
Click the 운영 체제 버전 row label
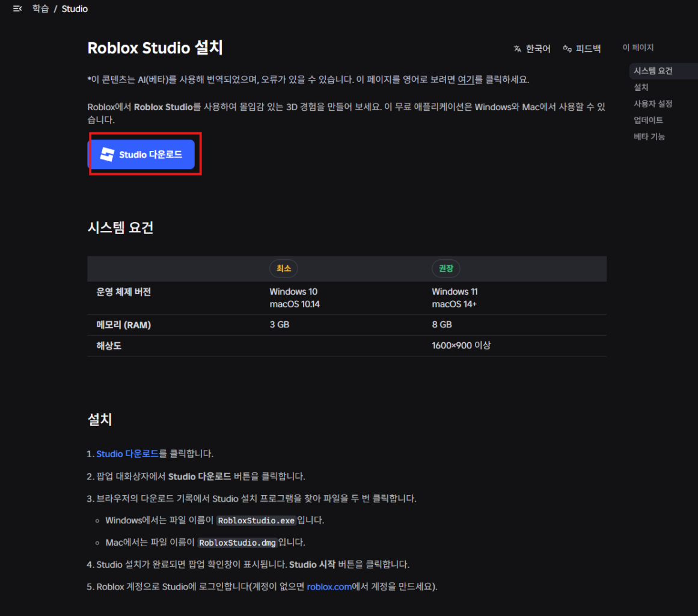(x=124, y=292)
